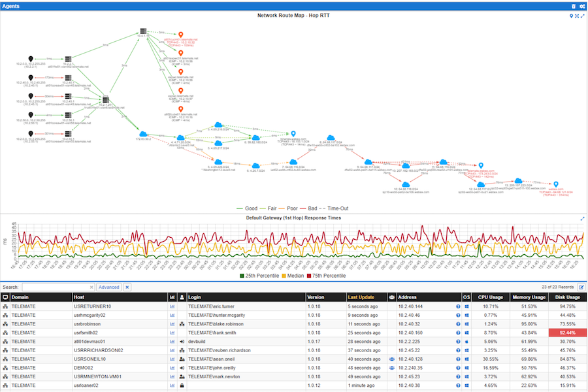The image size is (588, 392).
Task: Sort table by Host column
Action: (120, 297)
